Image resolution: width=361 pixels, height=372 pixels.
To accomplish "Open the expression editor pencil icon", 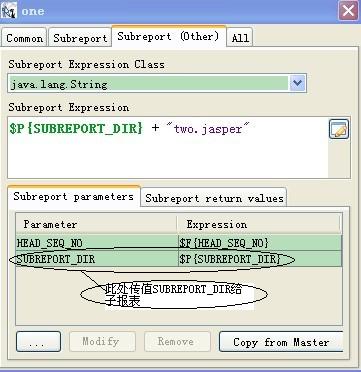I will pyautogui.click(x=339, y=129).
